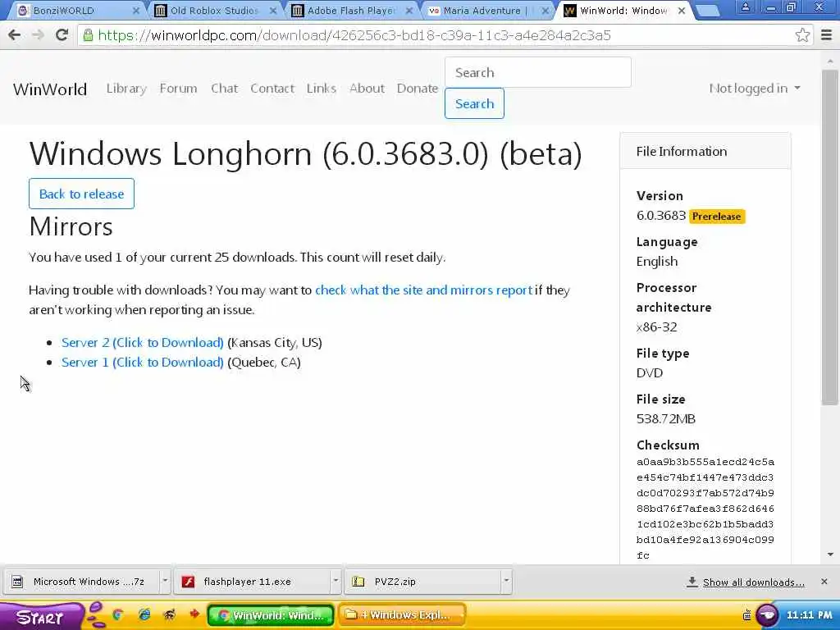Click the page vertical scrollbar thumb
840x630 pixels.
point(830,235)
